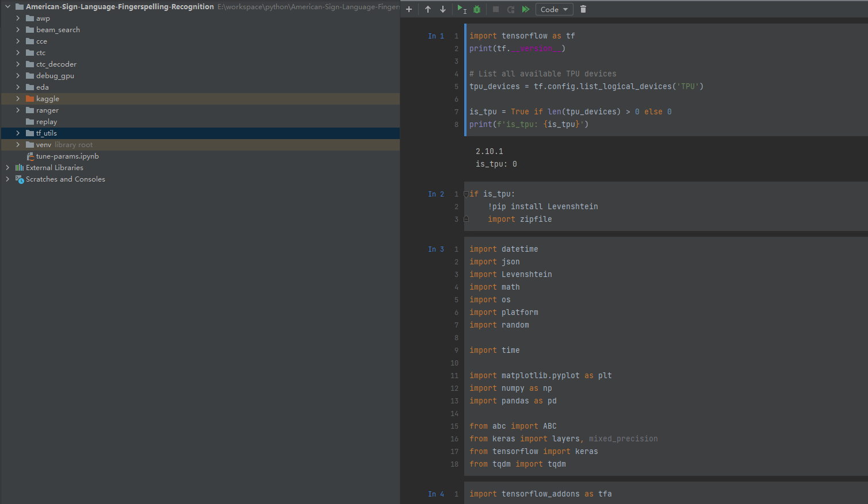Select the In 2 cell label
868x504 pixels.
point(436,194)
